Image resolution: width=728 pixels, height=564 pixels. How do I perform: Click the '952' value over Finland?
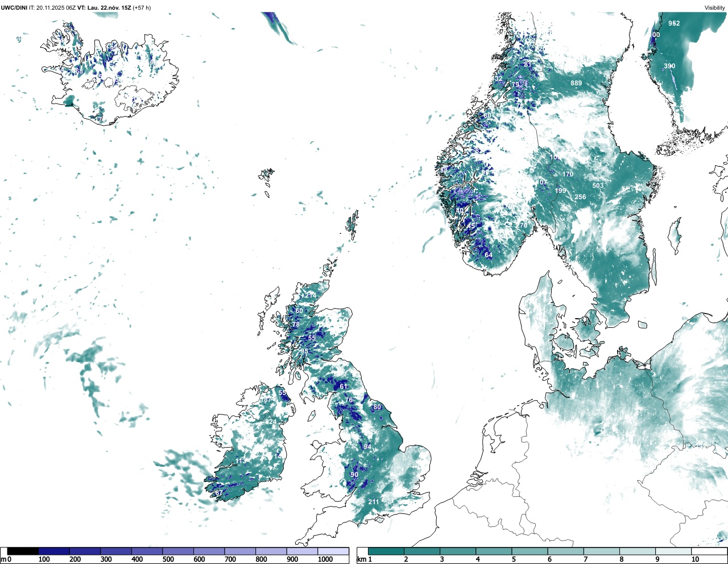pyautogui.click(x=674, y=23)
